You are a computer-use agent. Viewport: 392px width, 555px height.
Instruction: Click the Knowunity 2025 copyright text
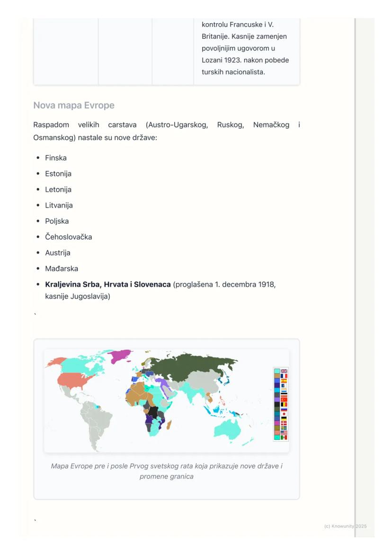tap(345, 526)
